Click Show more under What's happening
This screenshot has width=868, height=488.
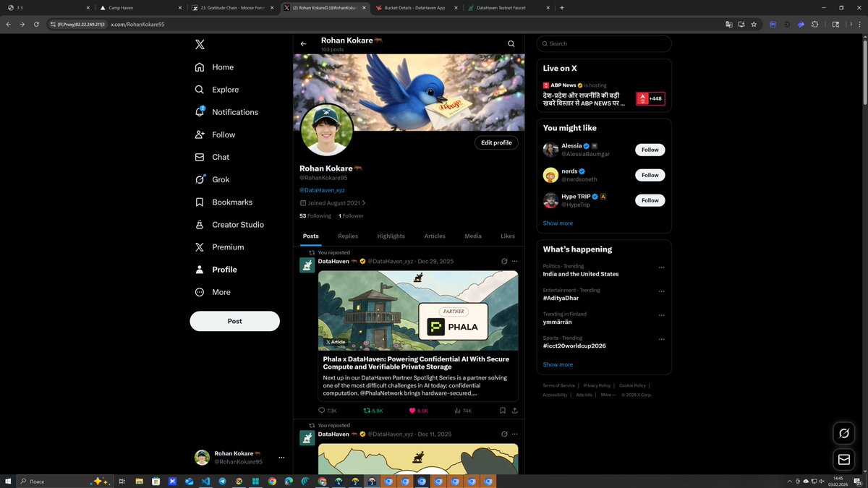(x=558, y=364)
